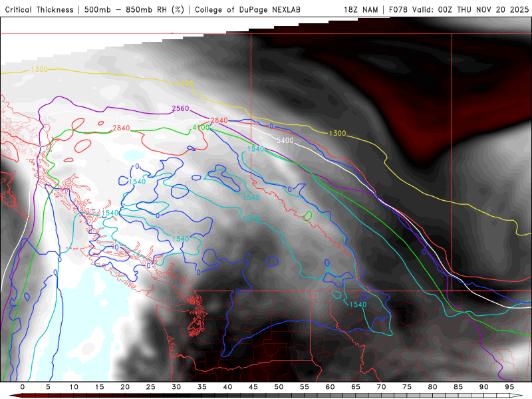Select the colorbar's "45" scale label
Image resolution: width=532 pixels, height=399 pixels.
pos(253,387)
